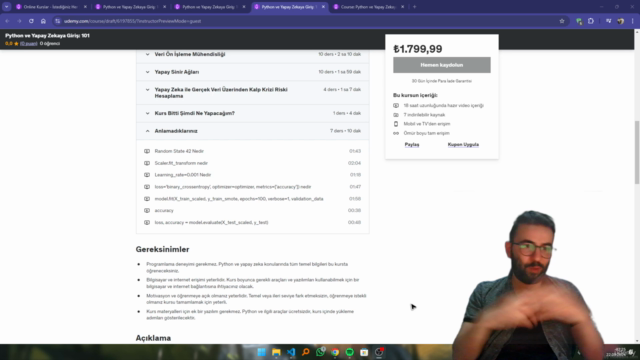The image size is (640, 360).
Task: Click the page's vertical scrollbar thumb
Action: pos(637,152)
